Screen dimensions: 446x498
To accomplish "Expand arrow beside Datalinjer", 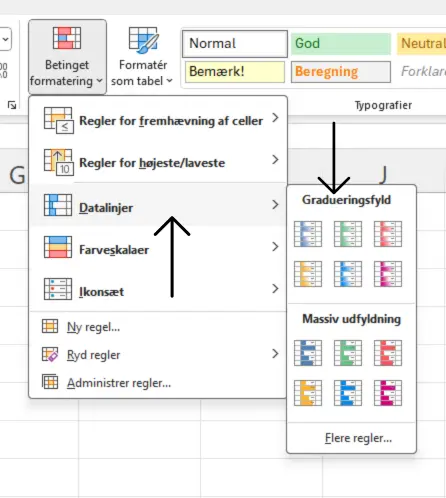I will coord(275,204).
